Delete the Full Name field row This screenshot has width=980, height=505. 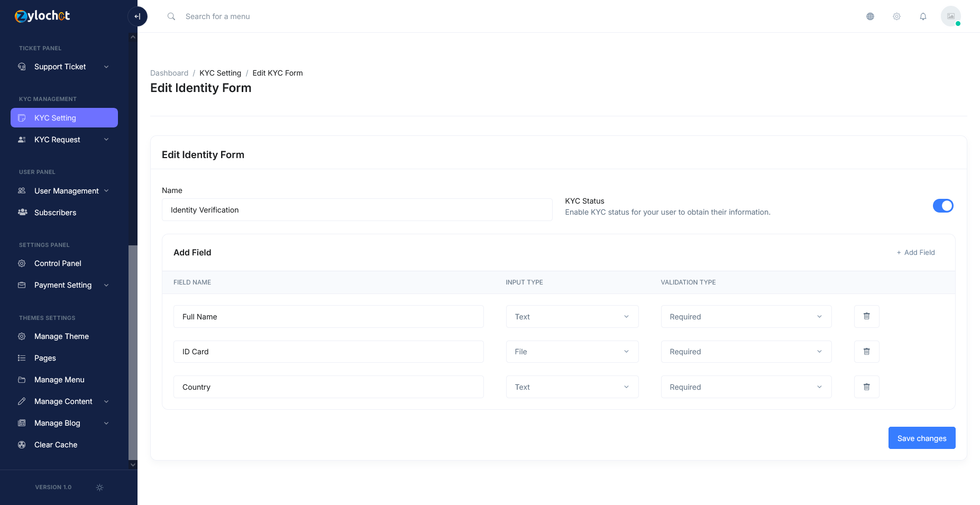[866, 316]
